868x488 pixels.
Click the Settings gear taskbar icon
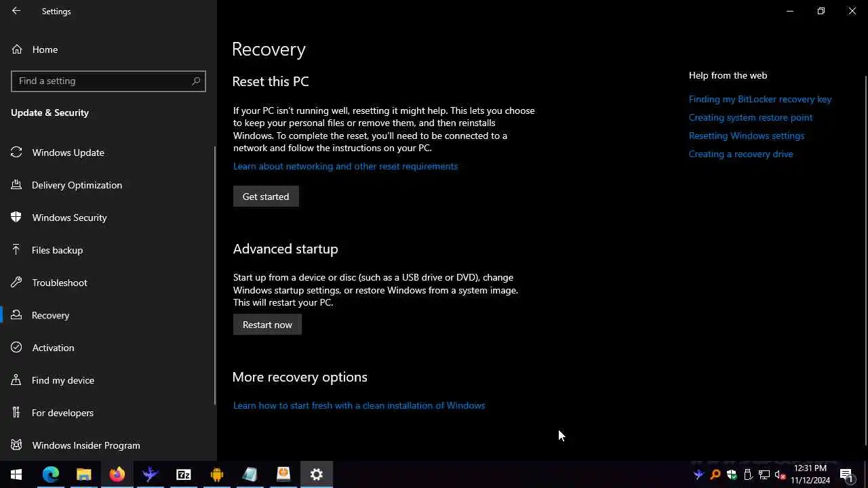[x=316, y=474]
